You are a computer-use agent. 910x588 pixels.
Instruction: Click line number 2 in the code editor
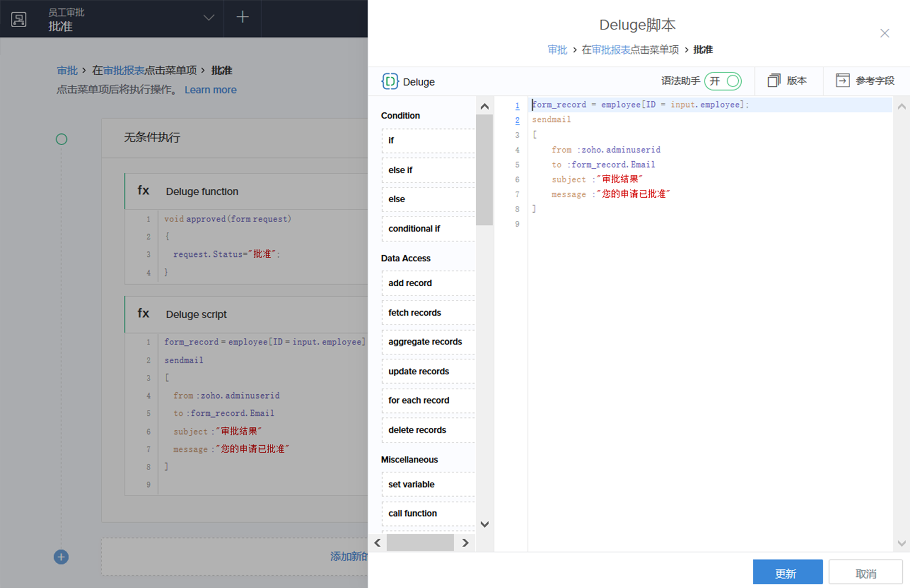(517, 120)
